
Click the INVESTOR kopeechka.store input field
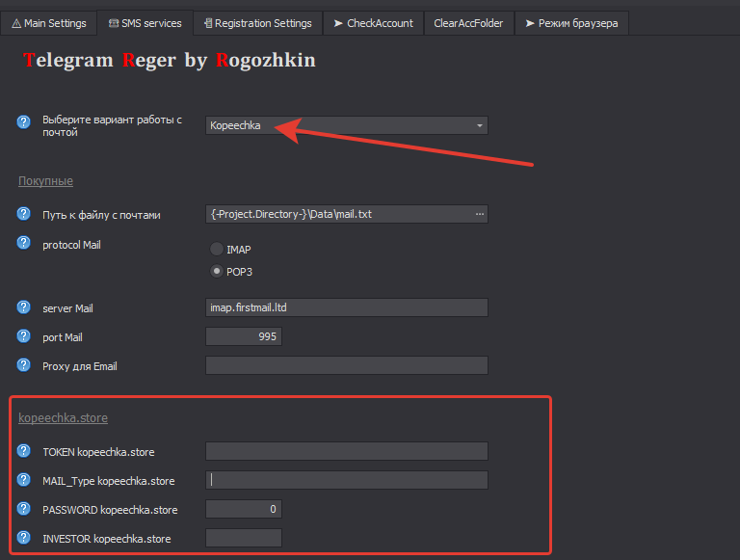[244, 538]
